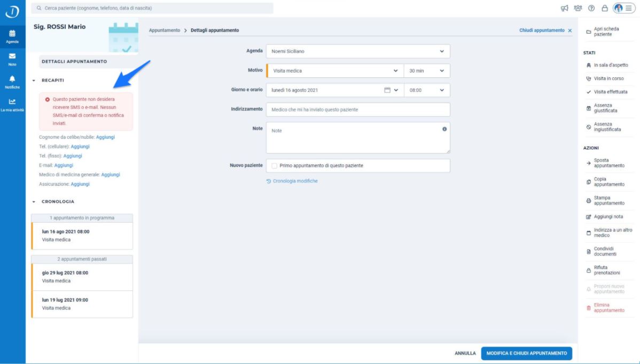This screenshot has width=640, height=364.
Task: Open the Notifiche bell in sidebar
Action: (x=12, y=82)
